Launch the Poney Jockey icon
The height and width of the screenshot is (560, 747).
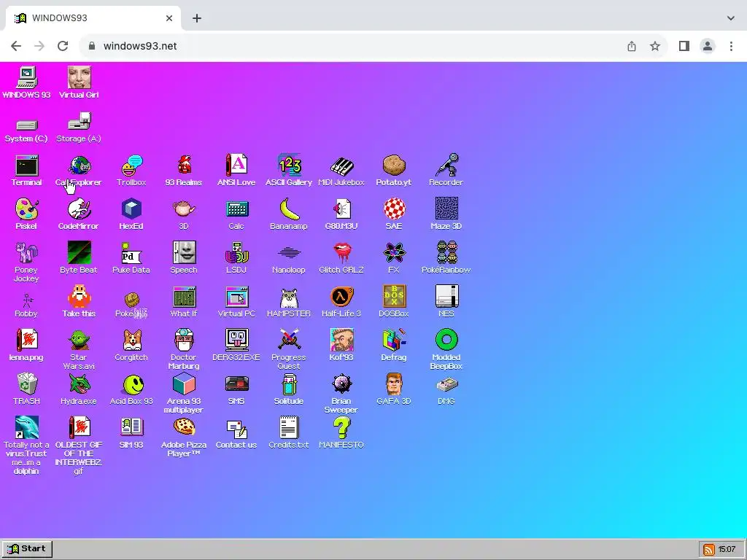tap(26, 253)
